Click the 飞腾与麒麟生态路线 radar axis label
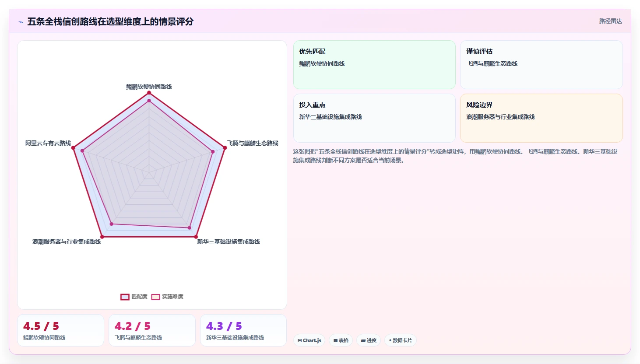Screen dimensions: 640x364 [x=253, y=143]
